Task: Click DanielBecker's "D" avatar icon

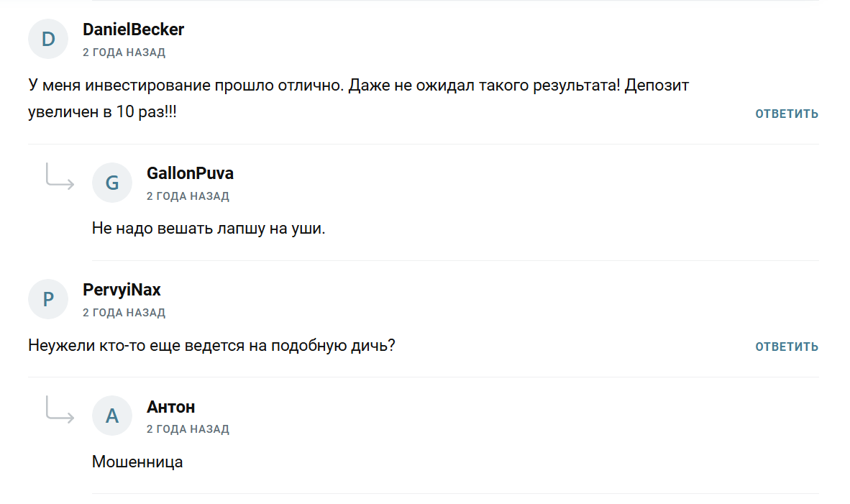Action: 48,39
